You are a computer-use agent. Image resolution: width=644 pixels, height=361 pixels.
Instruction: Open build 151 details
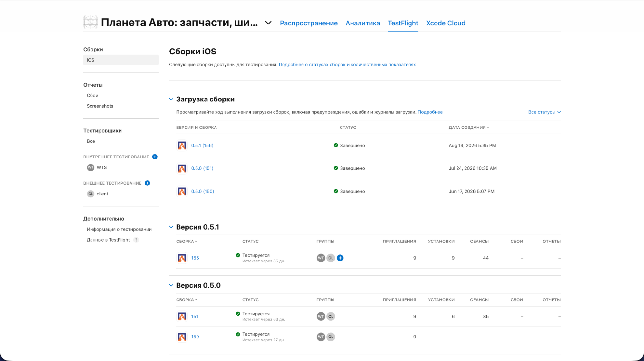(195, 316)
